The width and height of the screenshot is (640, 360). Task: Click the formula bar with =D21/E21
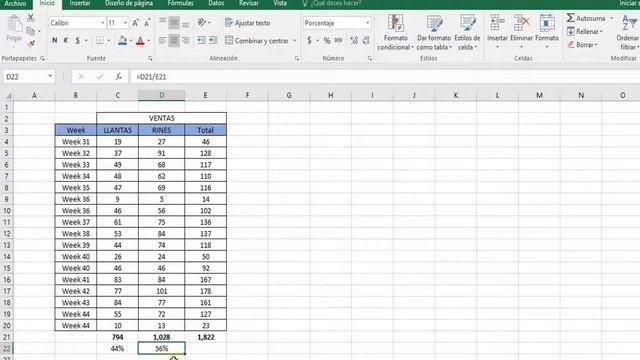pos(384,77)
